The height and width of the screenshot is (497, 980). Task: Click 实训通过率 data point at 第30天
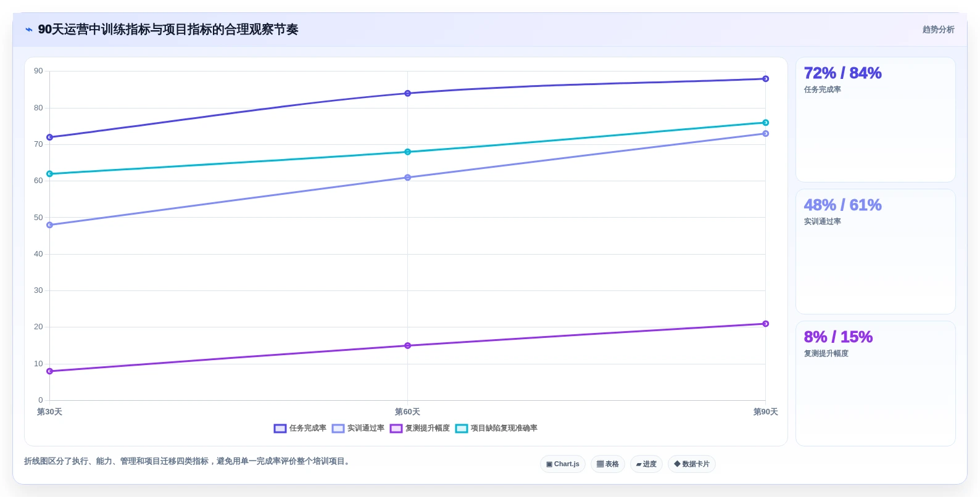pyautogui.click(x=49, y=225)
